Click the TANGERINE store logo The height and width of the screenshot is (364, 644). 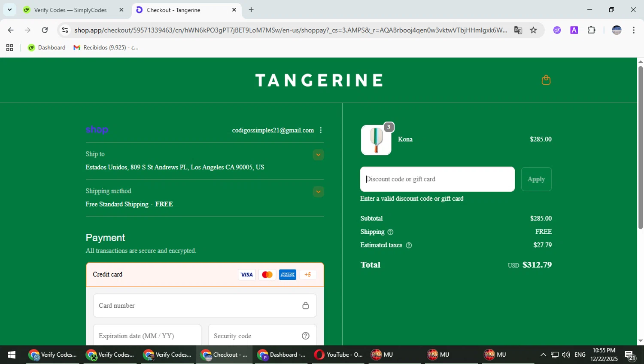coord(319,80)
